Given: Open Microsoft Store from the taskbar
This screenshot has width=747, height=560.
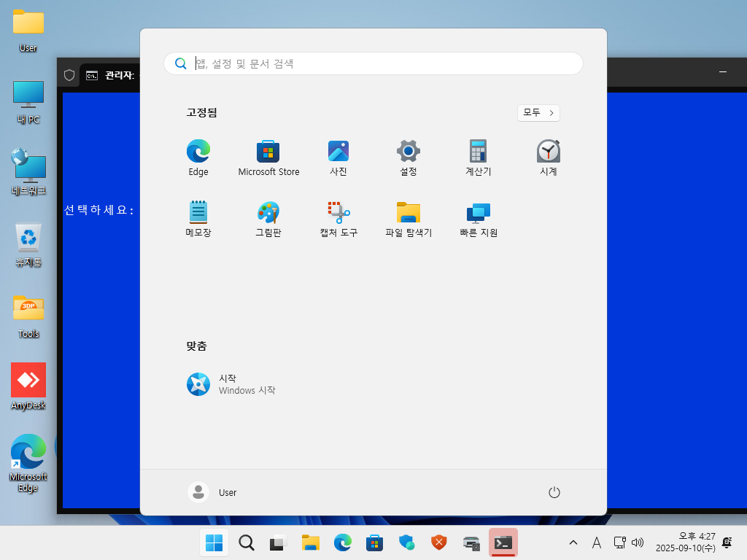Looking at the screenshot, I should (x=374, y=542).
